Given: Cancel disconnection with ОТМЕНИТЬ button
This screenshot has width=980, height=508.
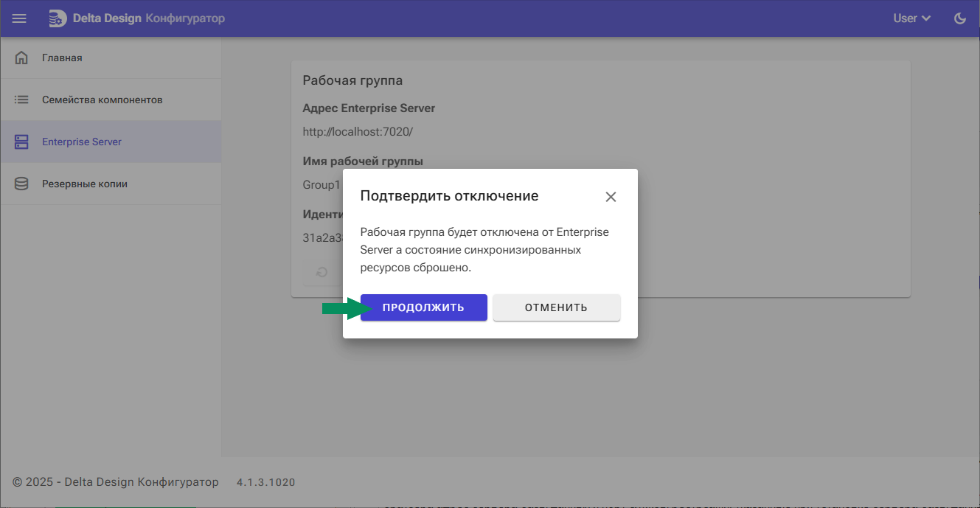Looking at the screenshot, I should click(557, 307).
